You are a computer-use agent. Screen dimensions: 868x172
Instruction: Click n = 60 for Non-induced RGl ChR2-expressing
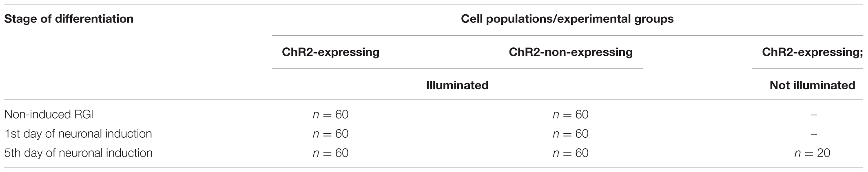[x=331, y=115]
